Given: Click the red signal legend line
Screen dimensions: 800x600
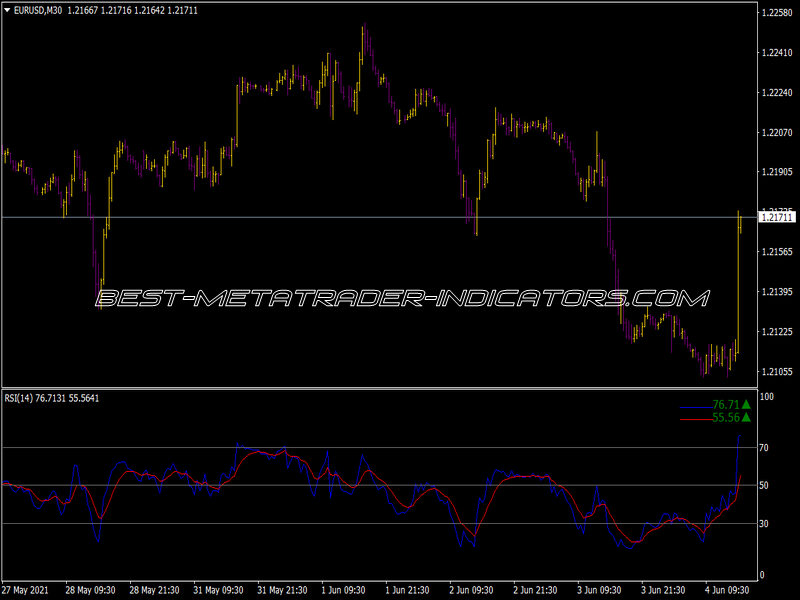Looking at the screenshot, I should click(696, 420).
